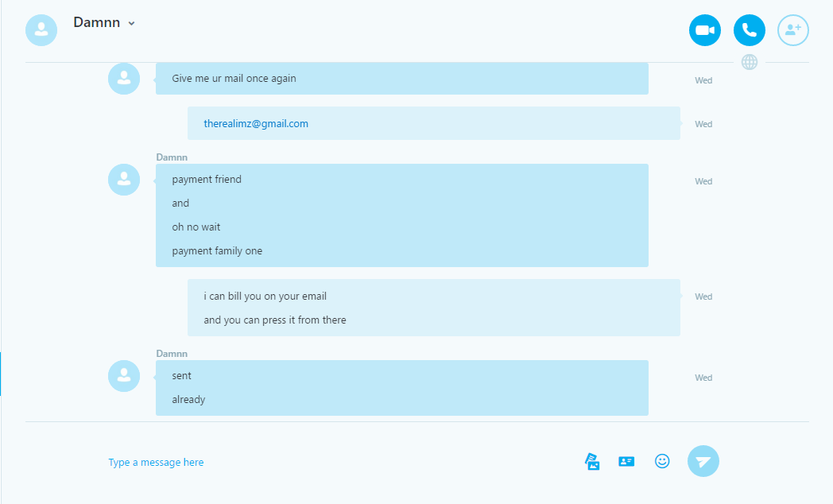Click the send files and photos icon

592,462
